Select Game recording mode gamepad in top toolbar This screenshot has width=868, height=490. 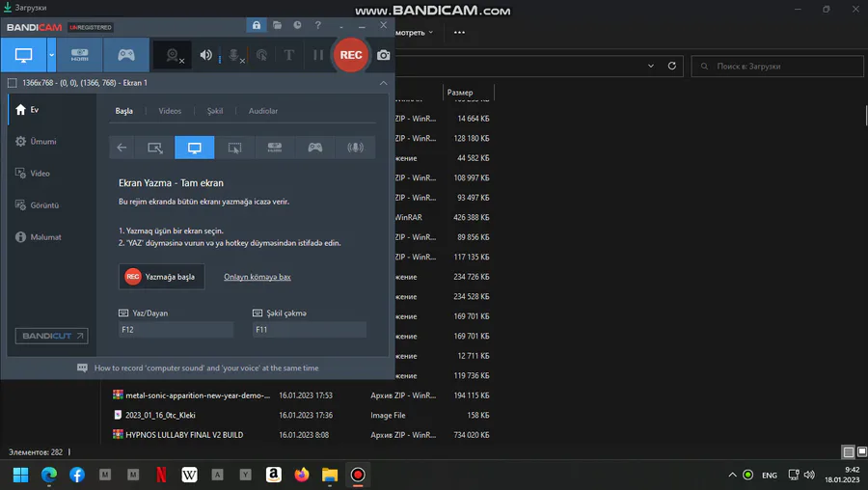click(126, 55)
